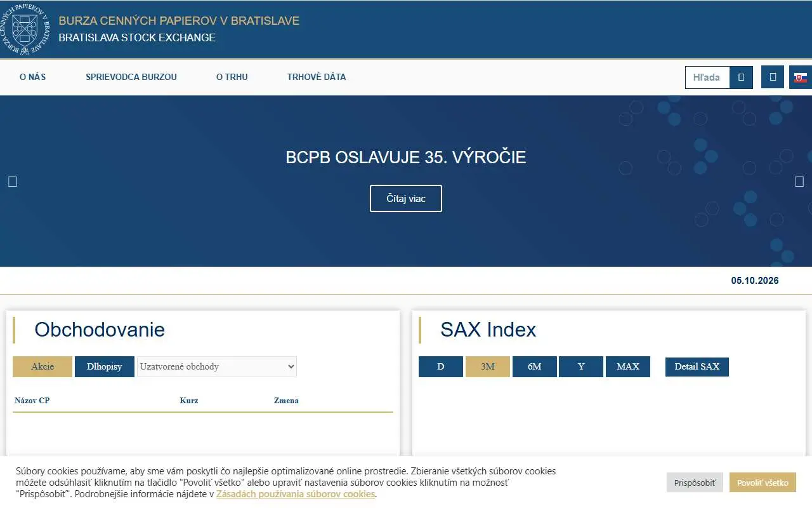
Task: Switch to the Dlhopisy tab
Action: (x=105, y=366)
